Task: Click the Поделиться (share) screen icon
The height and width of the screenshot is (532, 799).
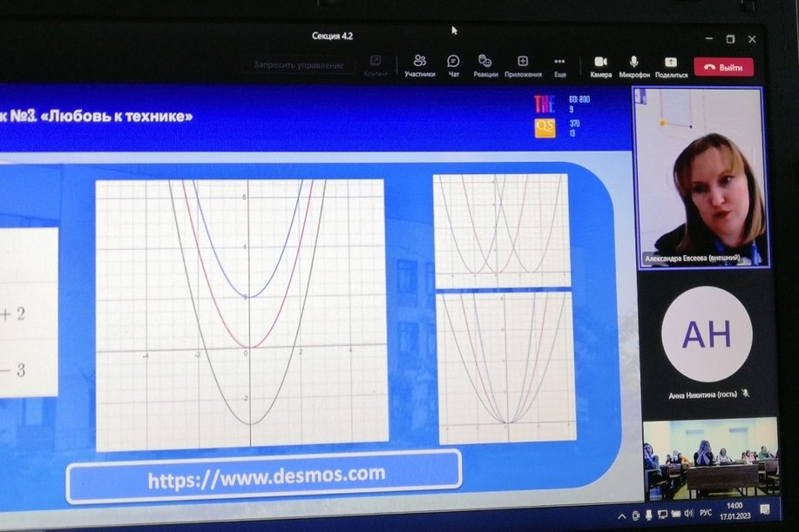Action: click(671, 65)
